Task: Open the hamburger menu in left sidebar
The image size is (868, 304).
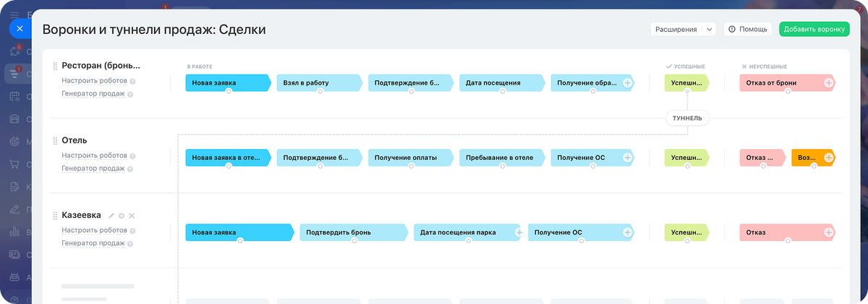Action: [x=14, y=14]
